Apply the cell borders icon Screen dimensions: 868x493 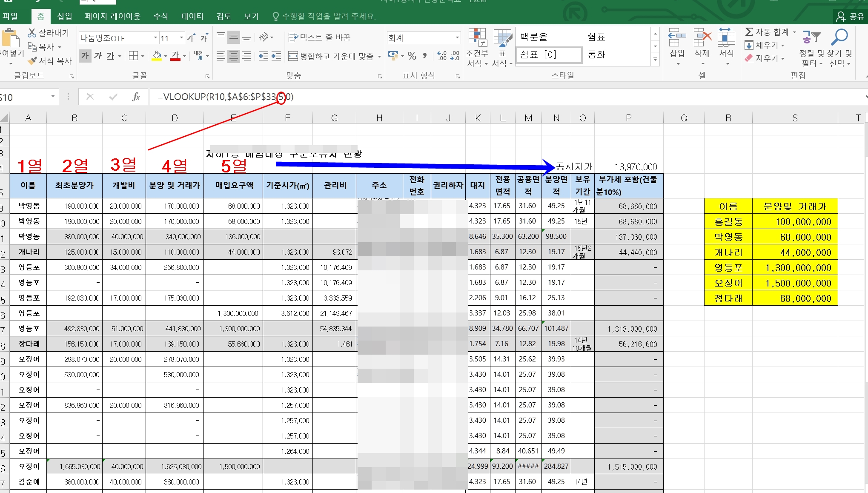pyautogui.click(x=133, y=56)
